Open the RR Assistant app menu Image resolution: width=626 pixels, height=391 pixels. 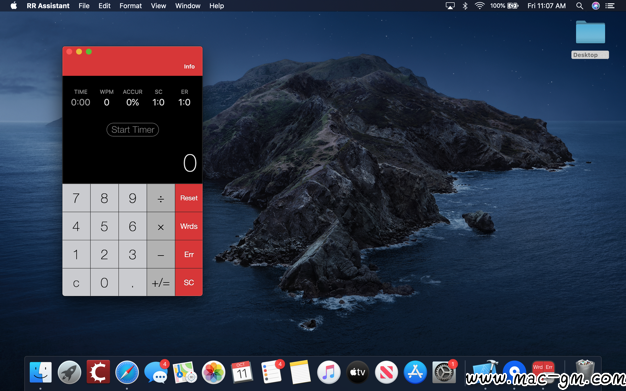48,6
